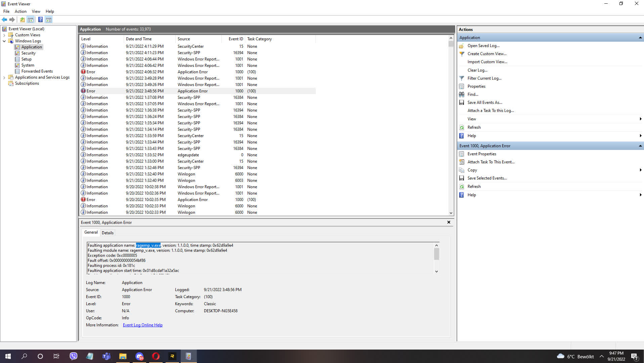Click the forward navigation arrow
644x363 pixels.
pyautogui.click(x=12, y=19)
